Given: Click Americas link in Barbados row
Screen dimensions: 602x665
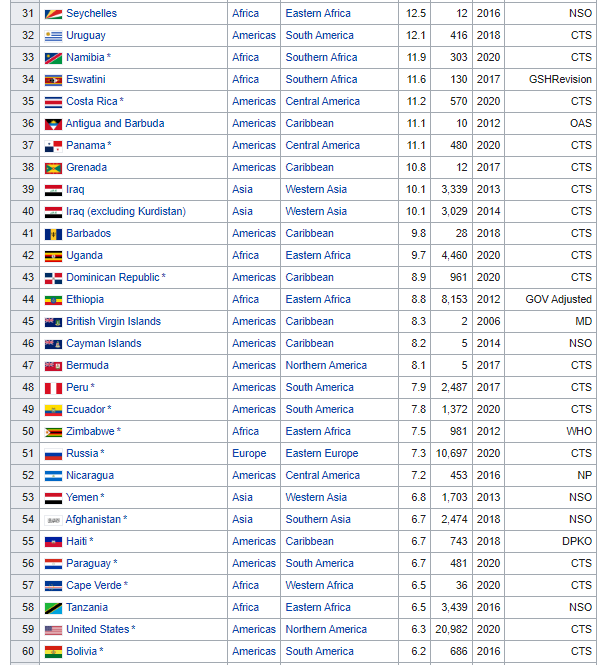Looking at the screenshot, I should tap(254, 233).
